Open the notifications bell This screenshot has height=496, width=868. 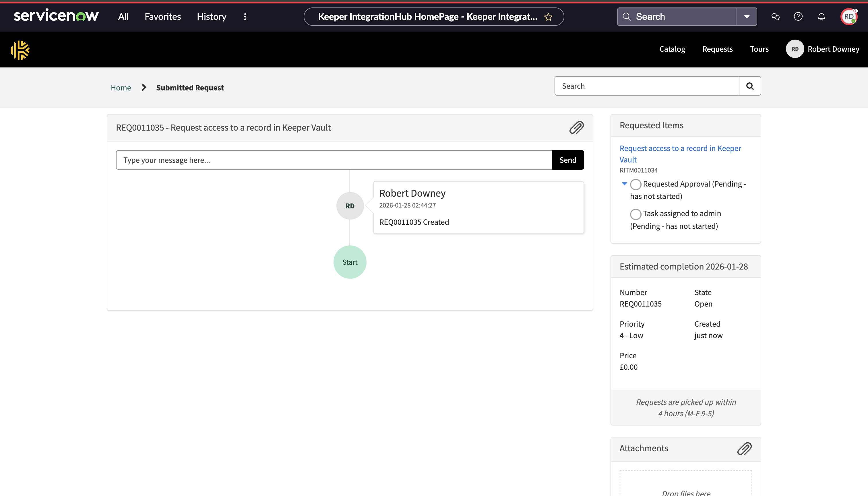821,17
